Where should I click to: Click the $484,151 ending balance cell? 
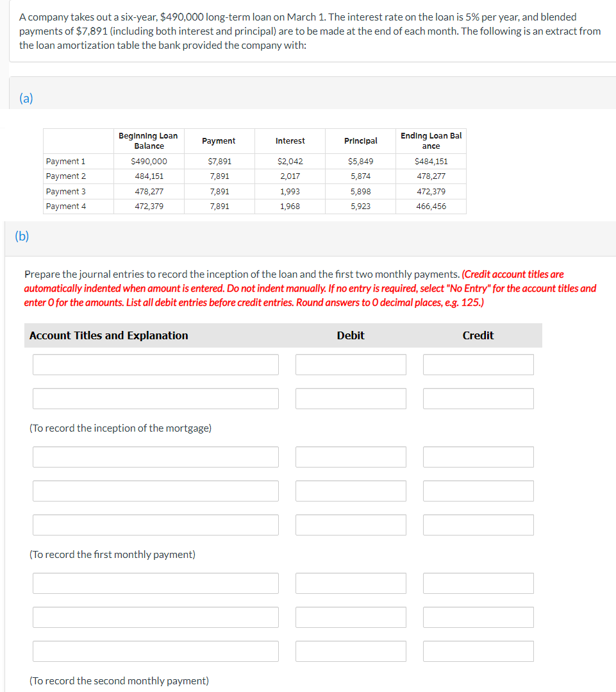[x=431, y=162]
